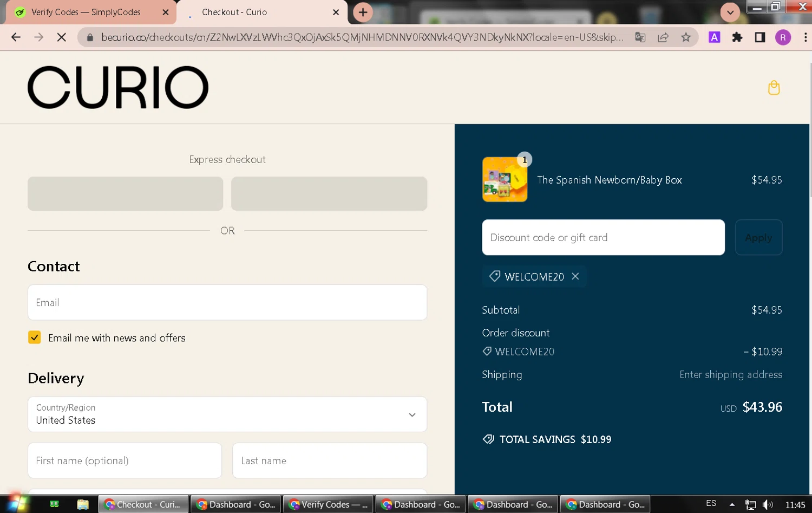The width and height of the screenshot is (812, 513).
Task: Switch to Checkout - Curio taskbar window
Action: (x=143, y=504)
